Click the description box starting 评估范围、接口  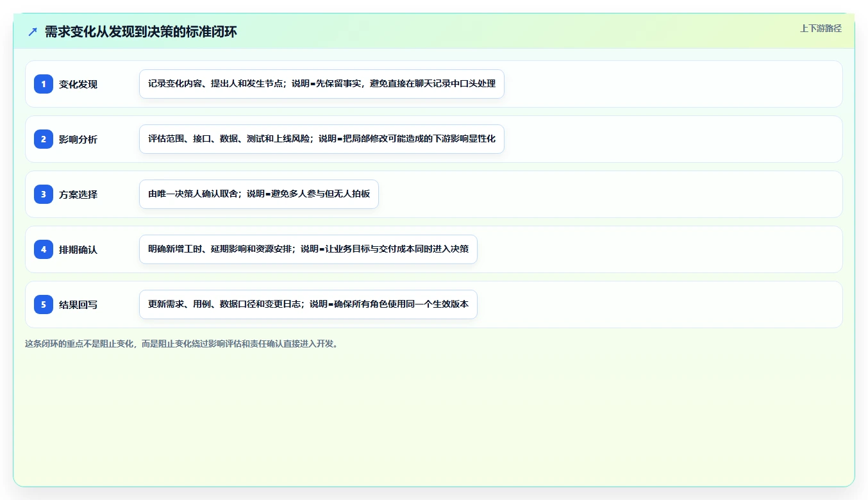pyautogui.click(x=322, y=139)
